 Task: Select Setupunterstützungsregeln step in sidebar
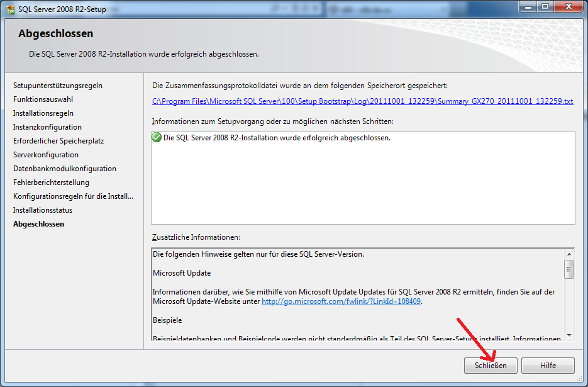point(57,86)
